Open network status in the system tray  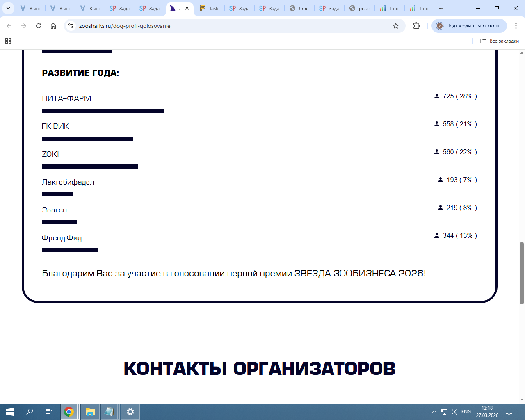(x=444, y=412)
